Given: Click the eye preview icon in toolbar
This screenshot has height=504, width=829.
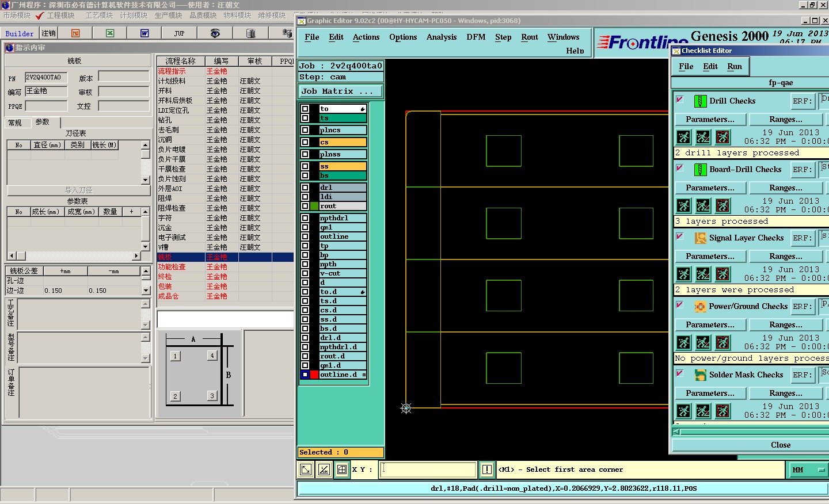Looking at the screenshot, I should 215,33.
